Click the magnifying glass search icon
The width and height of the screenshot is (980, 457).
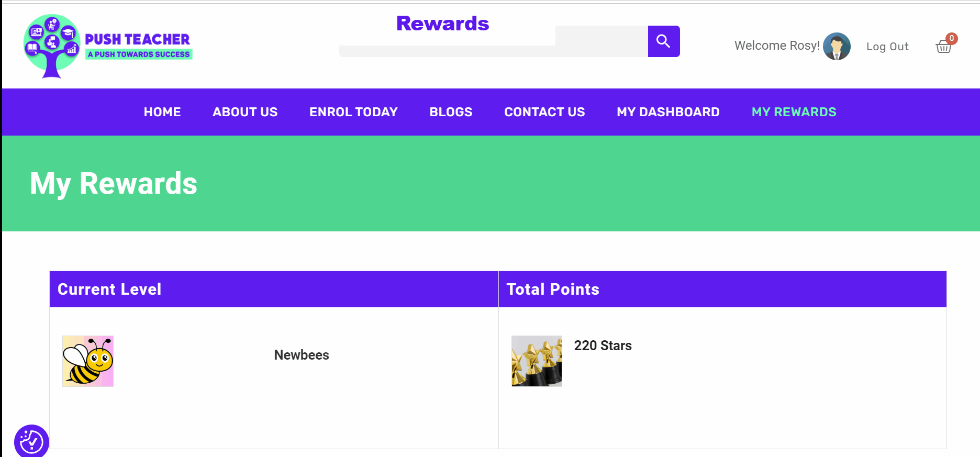(x=664, y=41)
